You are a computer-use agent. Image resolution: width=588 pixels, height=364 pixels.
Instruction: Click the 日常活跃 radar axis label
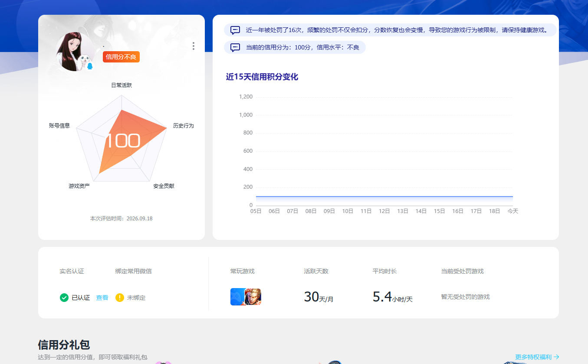122,85
